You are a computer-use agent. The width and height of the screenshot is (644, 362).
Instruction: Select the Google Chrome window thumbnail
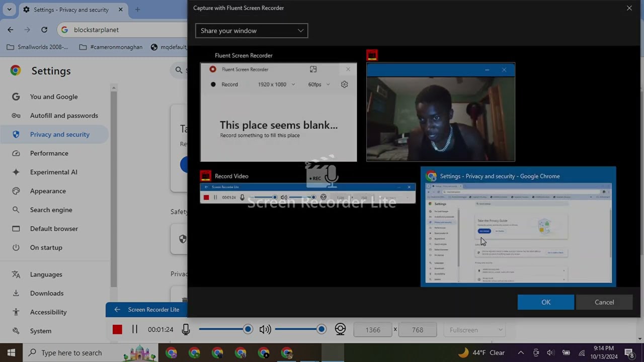518,227
